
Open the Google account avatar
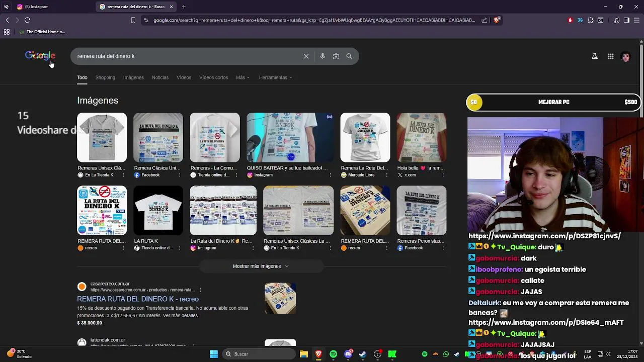pyautogui.click(x=626, y=57)
